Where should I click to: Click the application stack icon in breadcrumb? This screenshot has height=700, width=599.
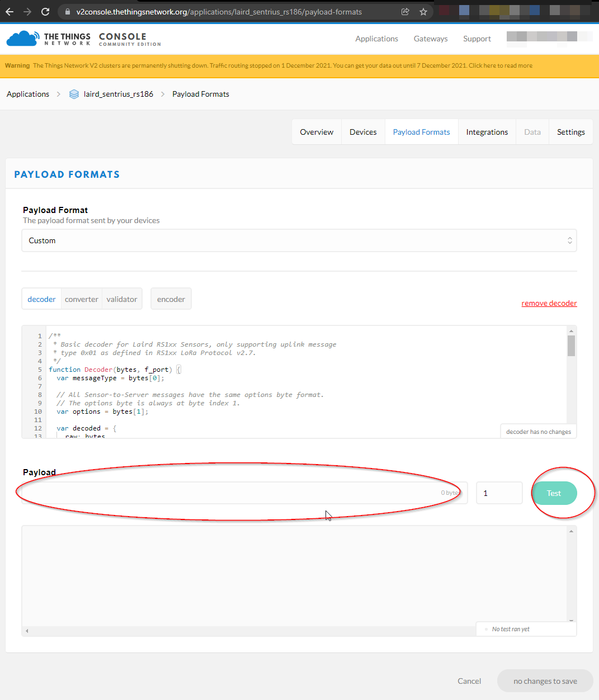[x=74, y=94]
